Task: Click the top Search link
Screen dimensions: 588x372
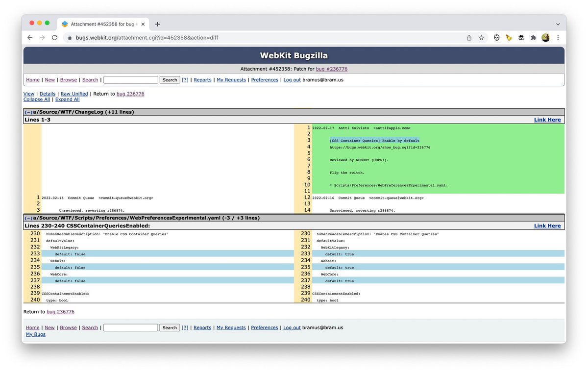Action: coord(90,80)
